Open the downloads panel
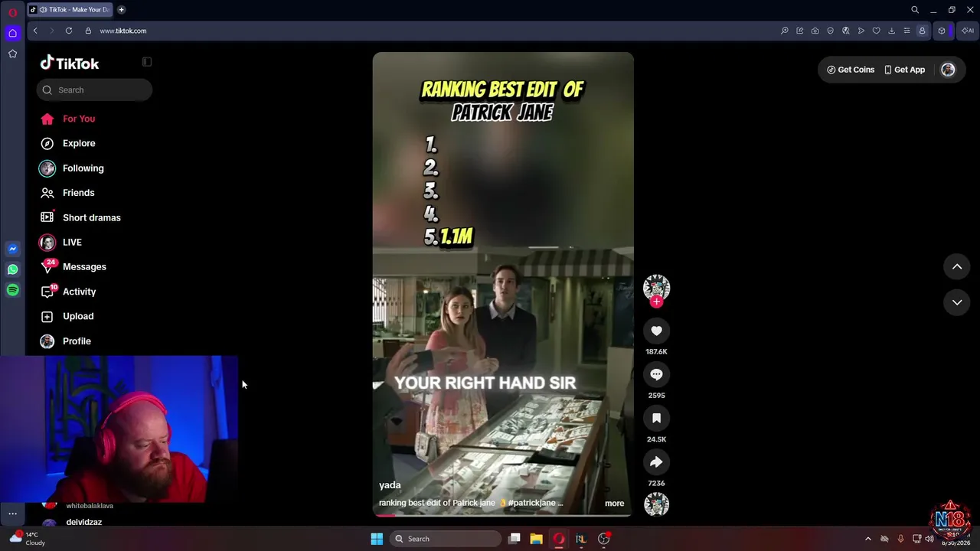Image resolution: width=980 pixels, height=551 pixels. (892, 31)
